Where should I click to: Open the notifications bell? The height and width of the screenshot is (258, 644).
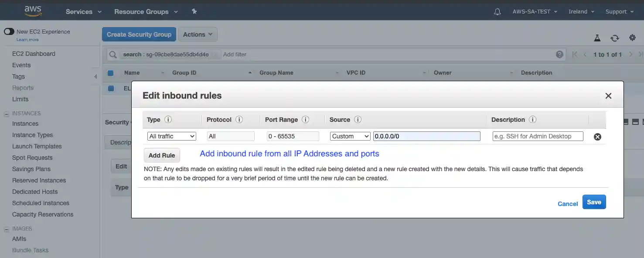pyautogui.click(x=497, y=12)
